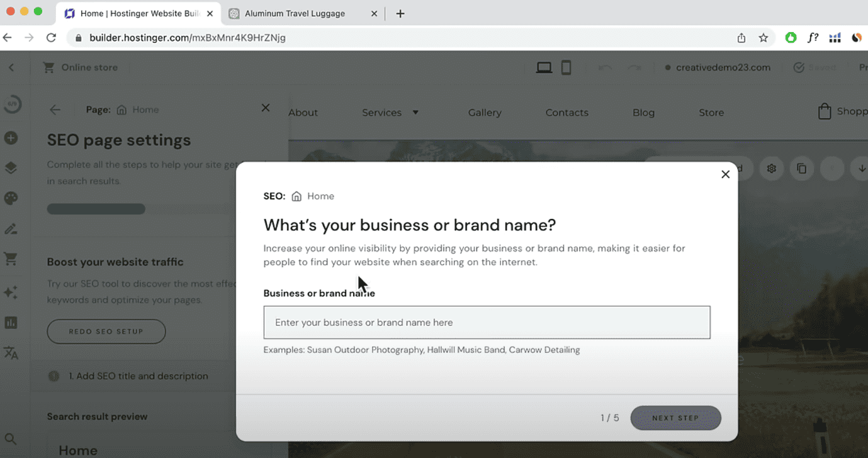Click the address bar URL
Screen dimensions: 868x458
tap(187, 38)
